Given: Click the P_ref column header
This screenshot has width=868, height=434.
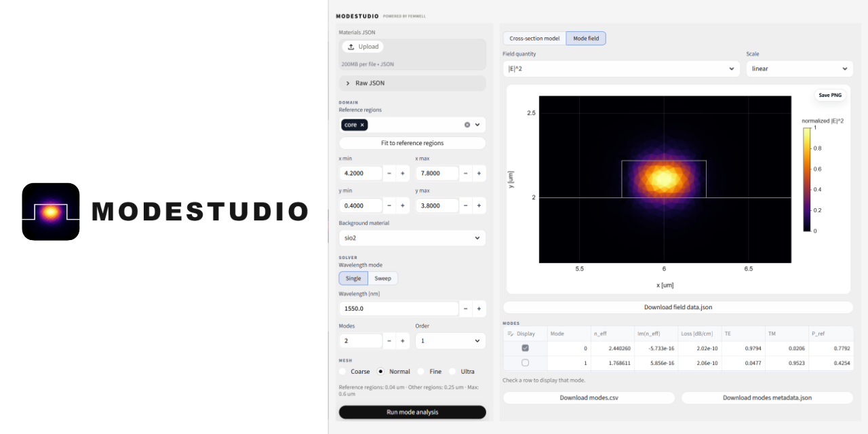Looking at the screenshot, I should (x=831, y=334).
